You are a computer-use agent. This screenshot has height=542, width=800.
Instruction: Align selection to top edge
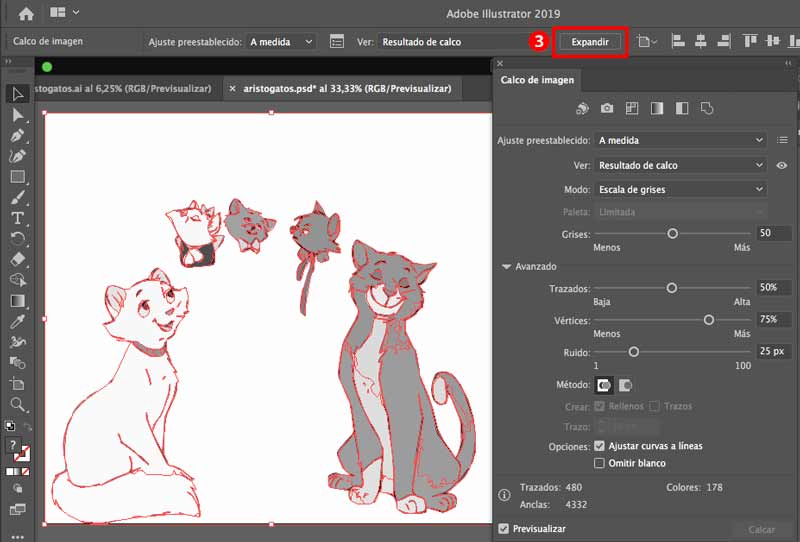[x=749, y=41]
